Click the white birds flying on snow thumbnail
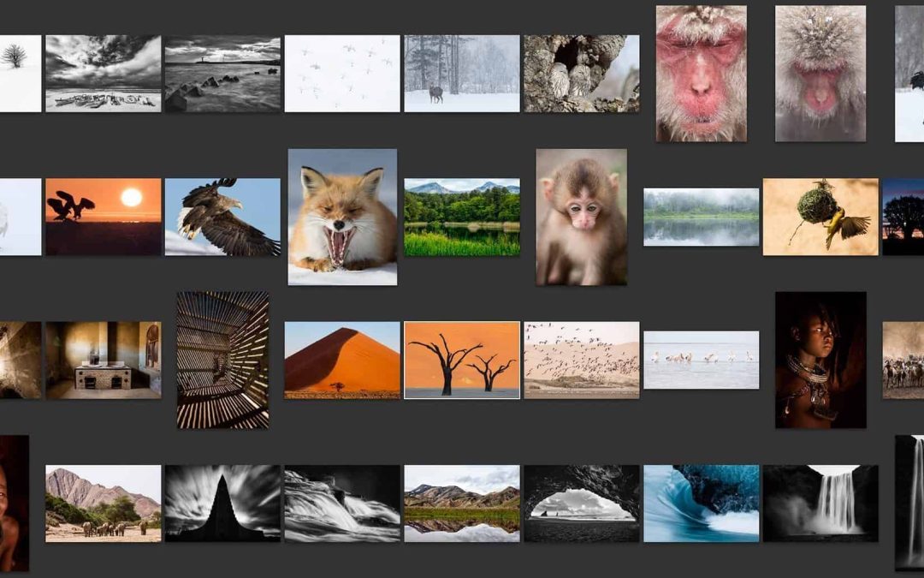Screen dimensions: 924x578 tap(342, 73)
